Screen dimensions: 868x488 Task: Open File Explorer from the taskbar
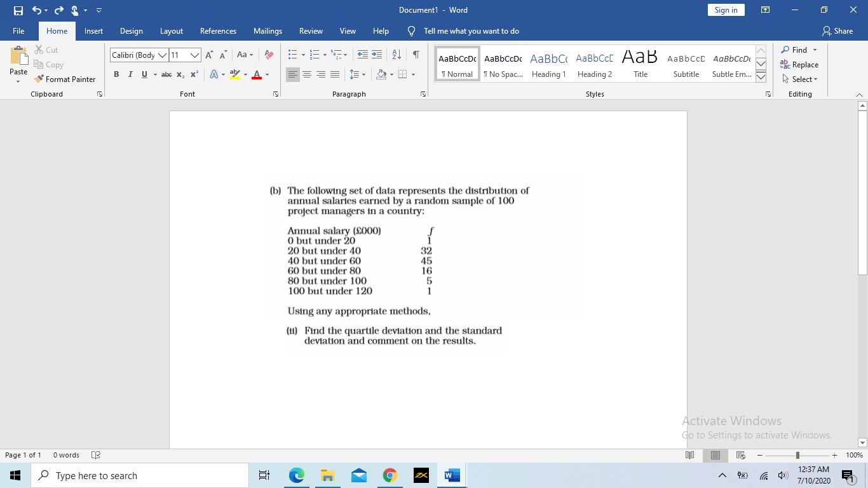click(327, 475)
